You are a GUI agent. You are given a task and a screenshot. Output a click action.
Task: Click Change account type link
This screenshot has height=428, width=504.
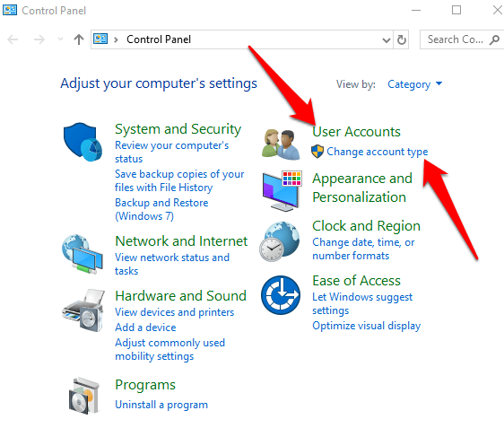(378, 152)
